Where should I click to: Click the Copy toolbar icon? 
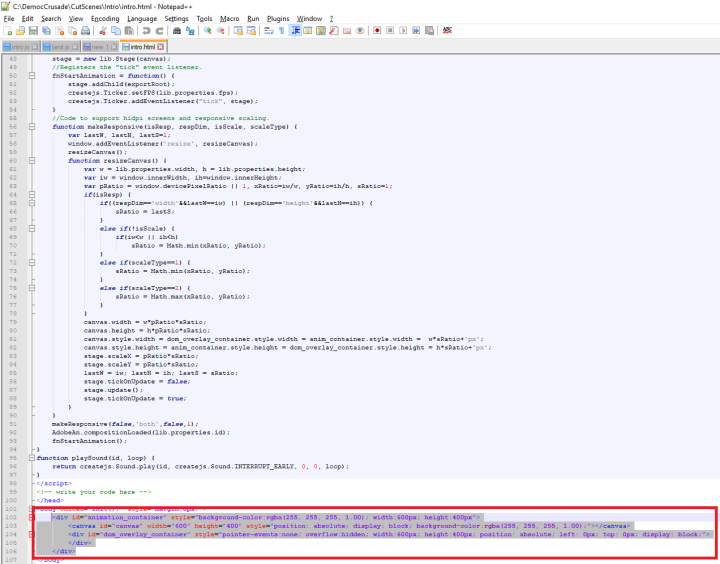[116, 31]
